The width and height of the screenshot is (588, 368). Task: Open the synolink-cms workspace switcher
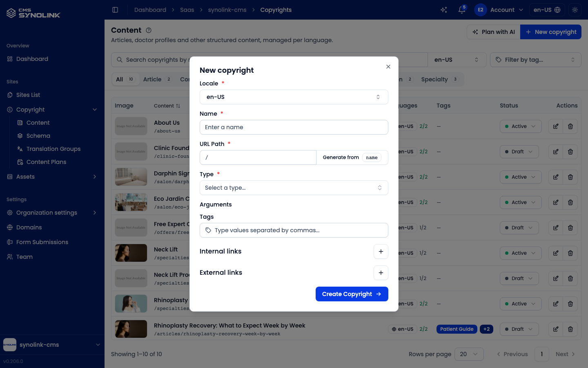pos(52,345)
